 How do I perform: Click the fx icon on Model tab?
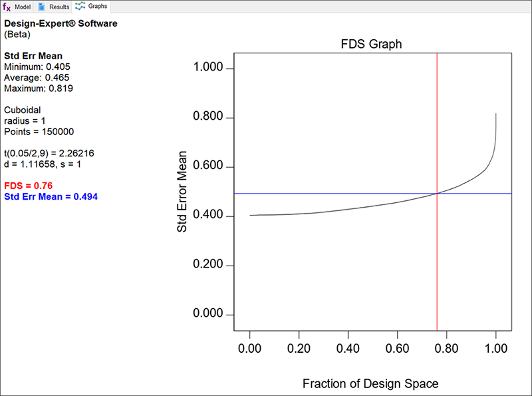(7, 7)
